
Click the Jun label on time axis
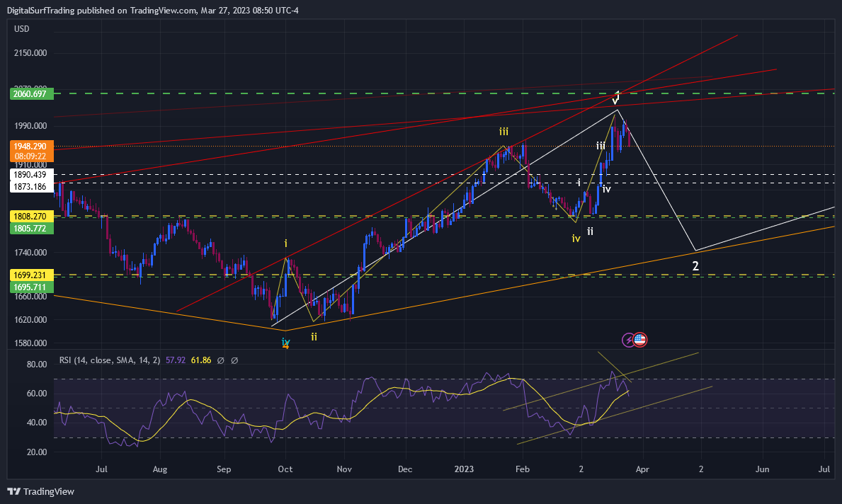[x=763, y=469]
